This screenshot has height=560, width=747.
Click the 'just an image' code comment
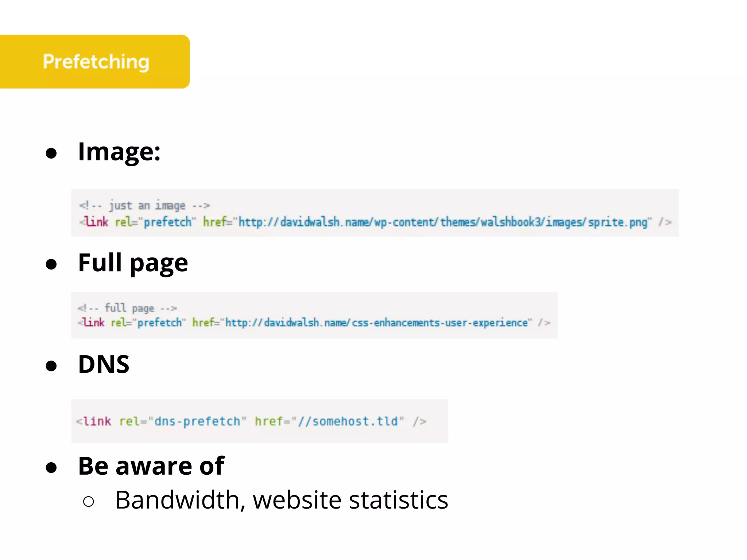point(144,206)
